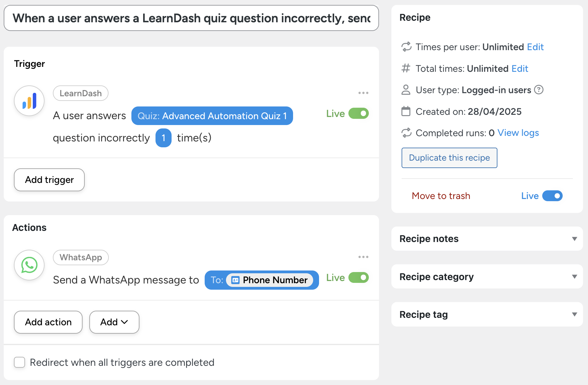Click the Duplicate this recipe button
Image resolution: width=588 pixels, height=385 pixels.
pos(449,158)
